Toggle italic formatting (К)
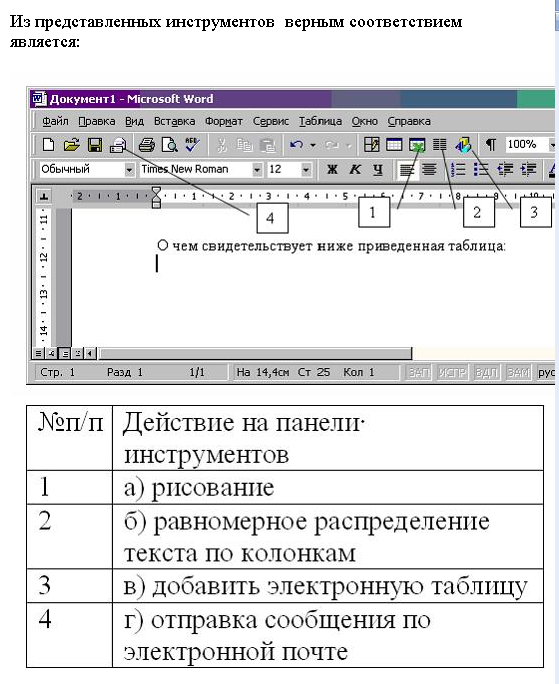 coord(355,169)
